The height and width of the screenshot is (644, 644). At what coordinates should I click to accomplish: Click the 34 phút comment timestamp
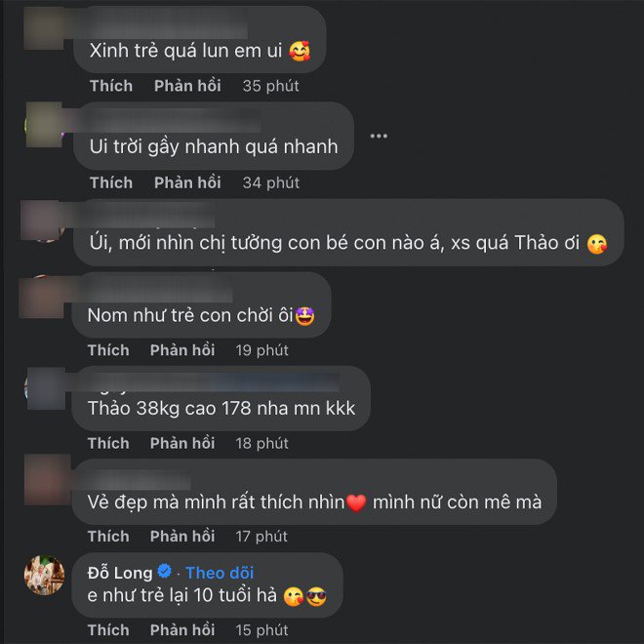coord(270,182)
